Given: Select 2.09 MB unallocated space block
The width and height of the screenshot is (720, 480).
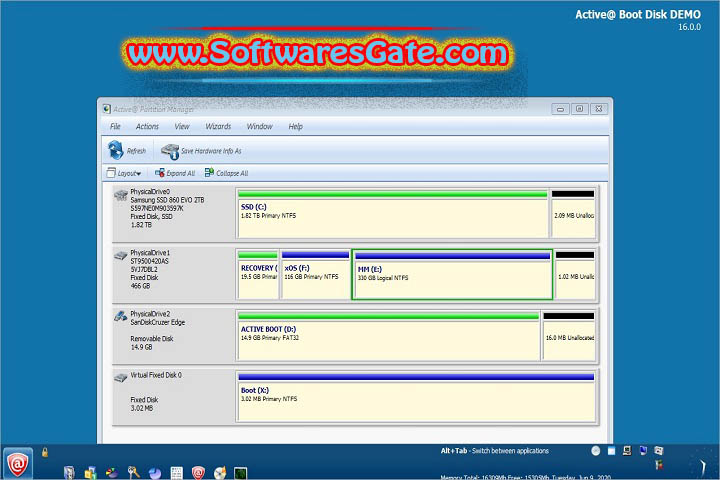Looking at the screenshot, I should click(573, 214).
